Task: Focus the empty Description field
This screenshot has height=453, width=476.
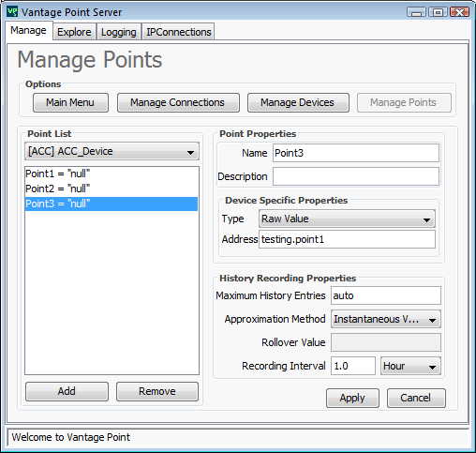Action: tap(356, 176)
